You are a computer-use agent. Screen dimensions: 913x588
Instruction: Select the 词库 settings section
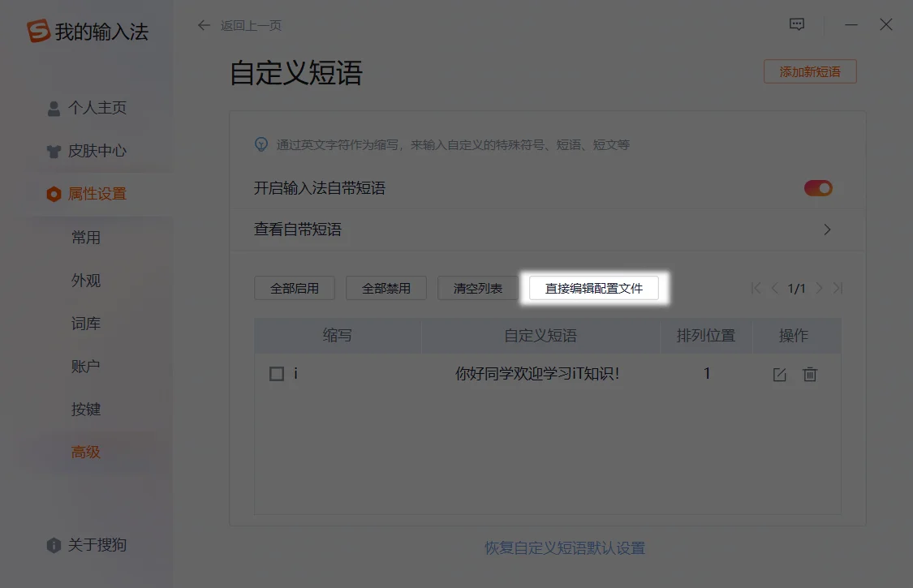(86, 324)
